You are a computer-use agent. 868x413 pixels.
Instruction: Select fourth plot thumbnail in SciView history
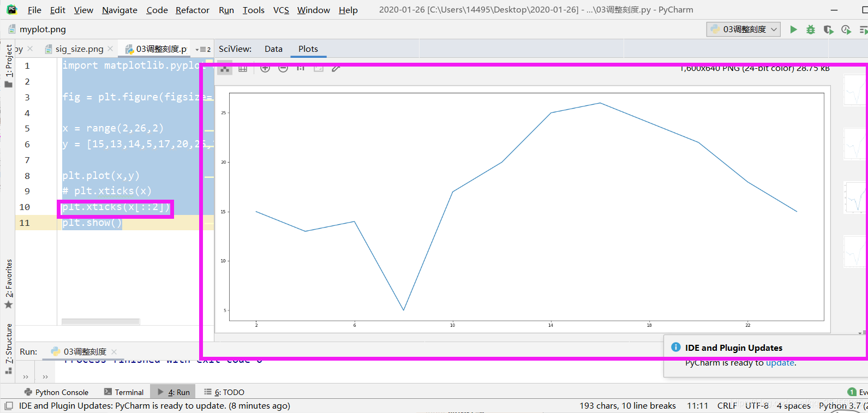coord(854,251)
